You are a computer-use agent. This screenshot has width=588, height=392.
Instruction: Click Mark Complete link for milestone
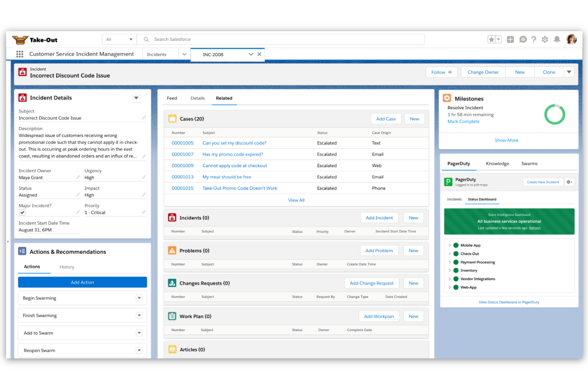463,122
